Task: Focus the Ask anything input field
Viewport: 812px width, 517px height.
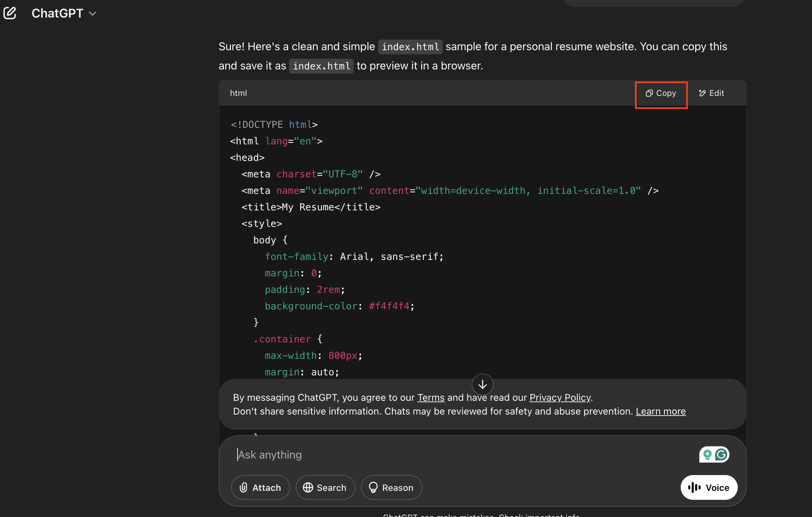Action: [464, 454]
